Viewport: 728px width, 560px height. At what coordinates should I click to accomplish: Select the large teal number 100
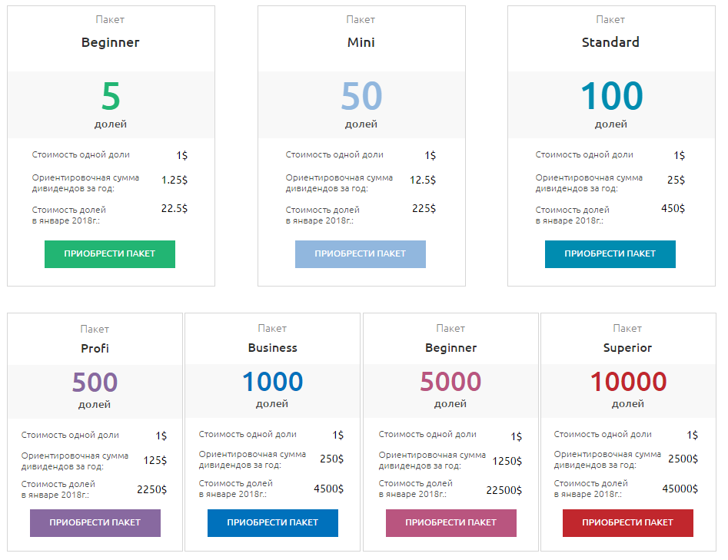(x=611, y=97)
